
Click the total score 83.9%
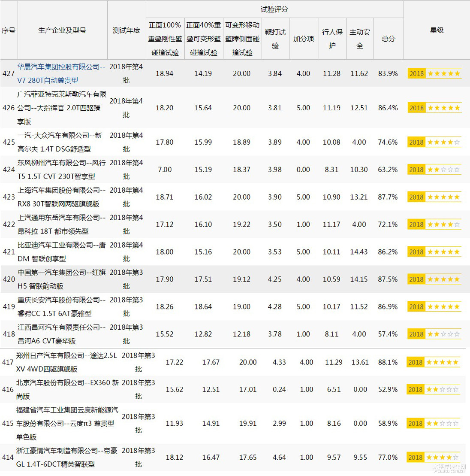click(x=388, y=73)
